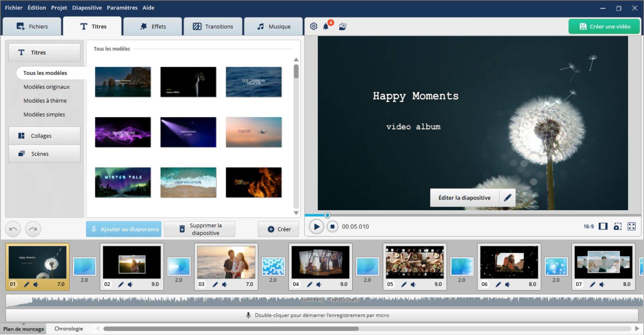Open fullscreen preview mode
Image resolution: width=644 pixels, height=335 pixels.
click(x=632, y=226)
